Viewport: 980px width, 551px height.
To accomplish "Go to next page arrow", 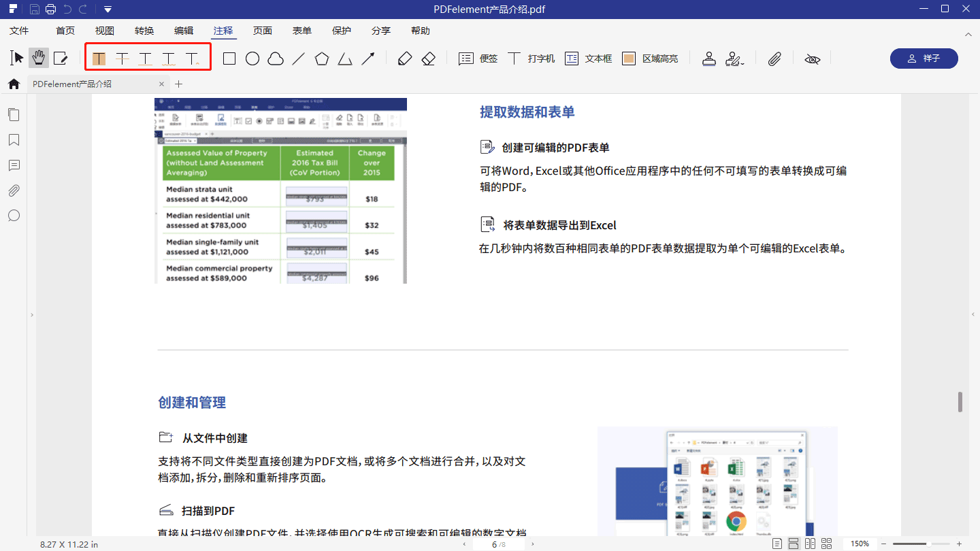I will coord(533,544).
